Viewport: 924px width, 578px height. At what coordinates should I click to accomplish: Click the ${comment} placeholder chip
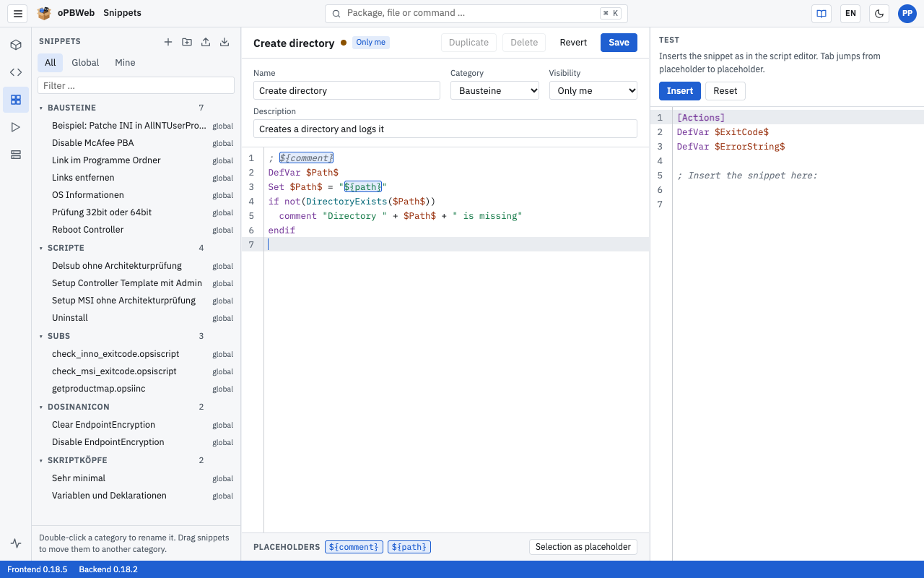354,547
